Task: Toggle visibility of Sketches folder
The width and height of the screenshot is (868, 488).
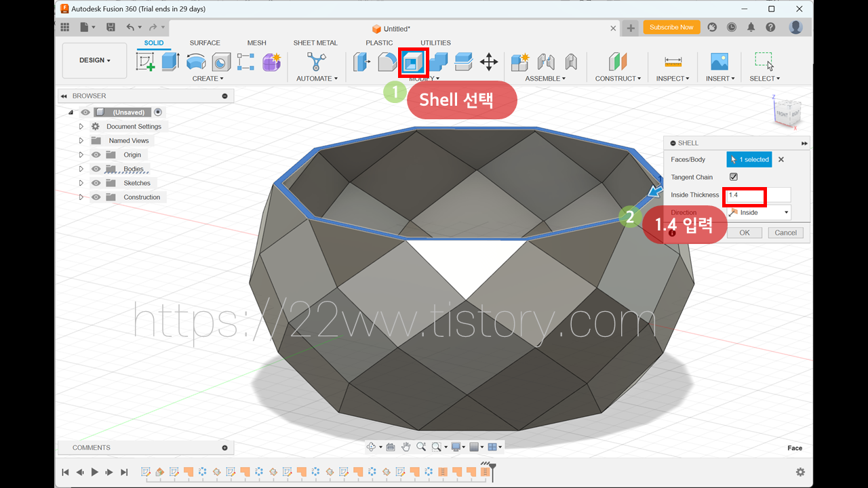Action: pos(96,183)
